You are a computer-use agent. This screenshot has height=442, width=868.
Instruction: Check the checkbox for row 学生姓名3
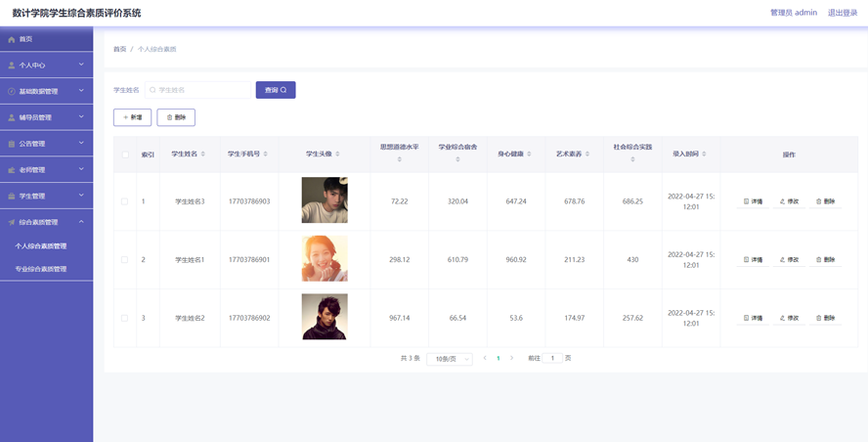click(124, 201)
